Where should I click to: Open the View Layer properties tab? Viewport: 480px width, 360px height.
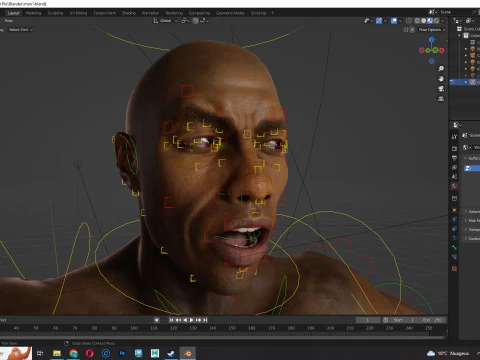[x=454, y=167]
